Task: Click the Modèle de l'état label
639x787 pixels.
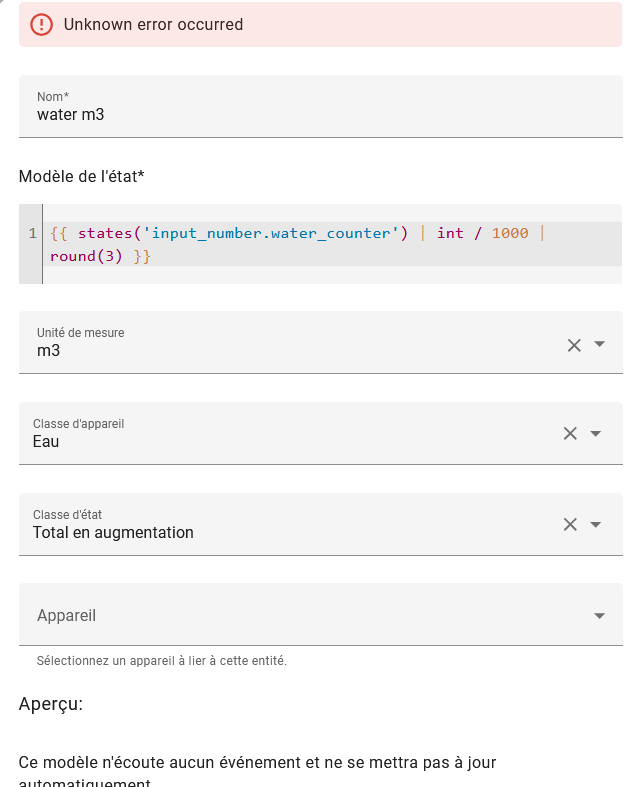Action: (81, 177)
